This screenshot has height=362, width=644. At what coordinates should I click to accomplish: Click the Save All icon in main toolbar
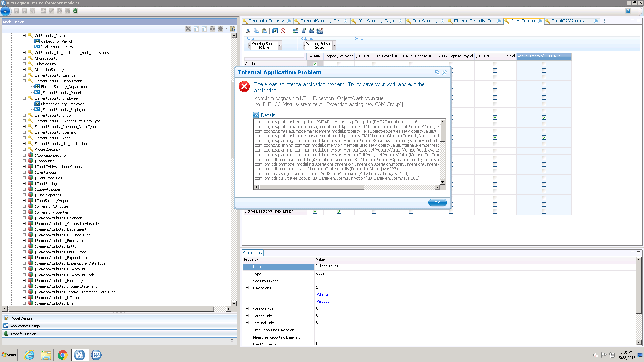pos(33,11)
